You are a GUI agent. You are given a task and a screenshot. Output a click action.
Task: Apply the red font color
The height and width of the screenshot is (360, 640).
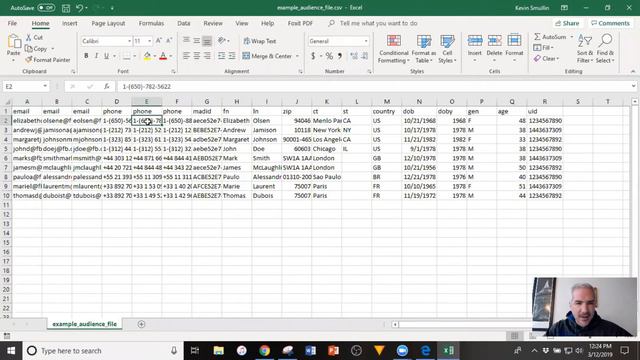click(x=163, y=56)
